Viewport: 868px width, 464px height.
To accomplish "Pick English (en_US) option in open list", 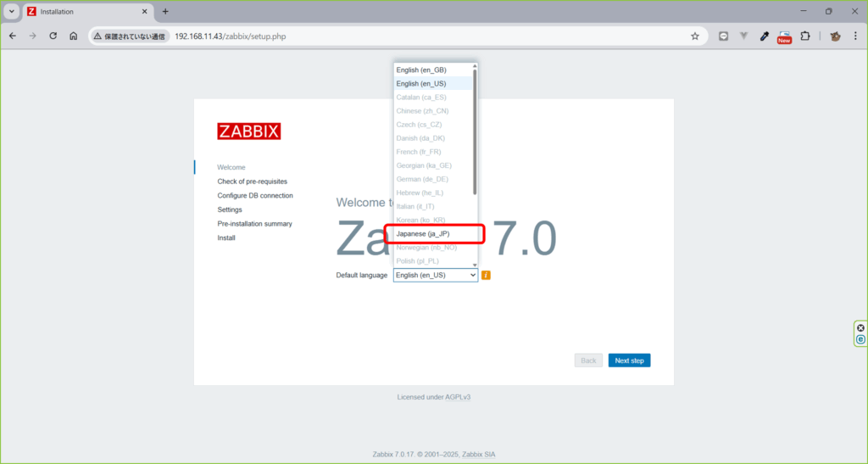I will [433, 84].
